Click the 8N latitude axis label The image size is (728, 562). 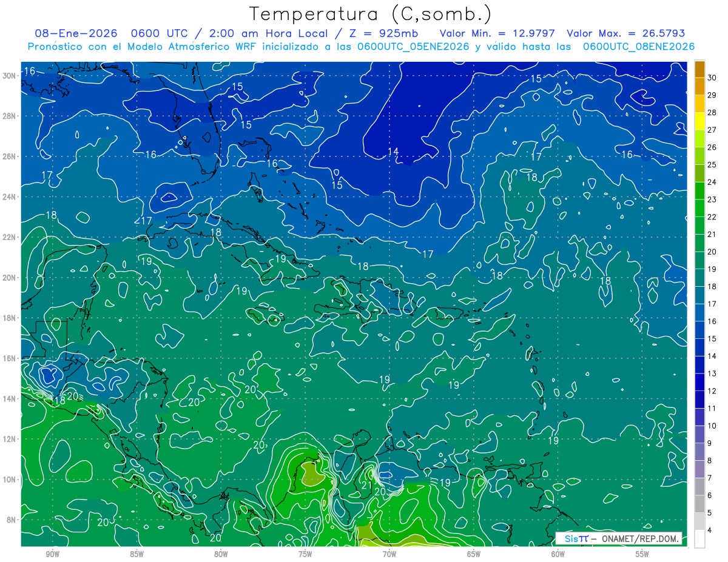click(x=12, y=520)
